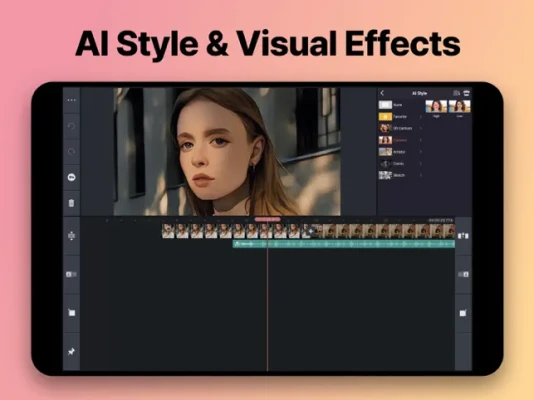Click the right-side trim toggle icon
This screenshot has width=534, height=400.
463,274
